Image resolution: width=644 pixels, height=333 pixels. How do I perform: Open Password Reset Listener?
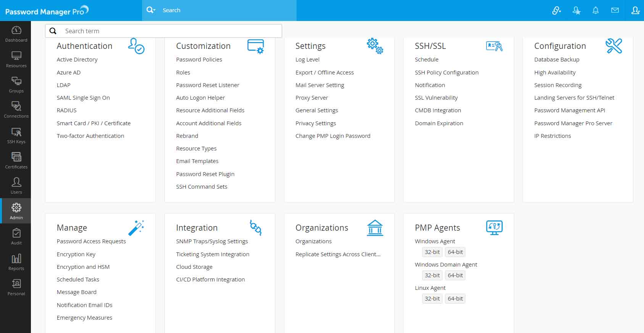point(208,85)
